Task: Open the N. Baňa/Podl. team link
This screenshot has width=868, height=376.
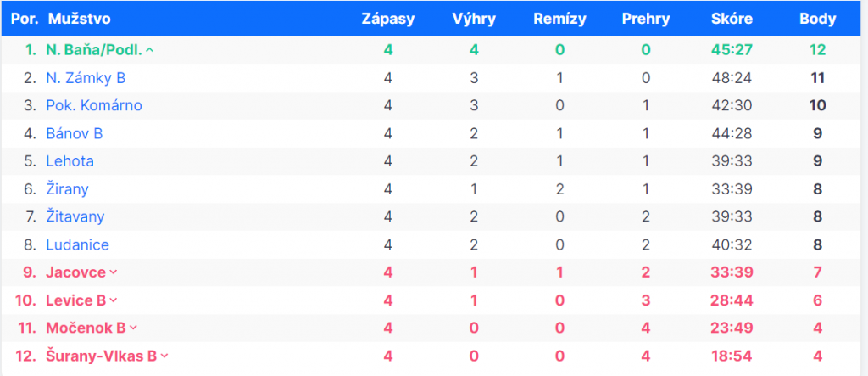Action: tap(94, 50)
